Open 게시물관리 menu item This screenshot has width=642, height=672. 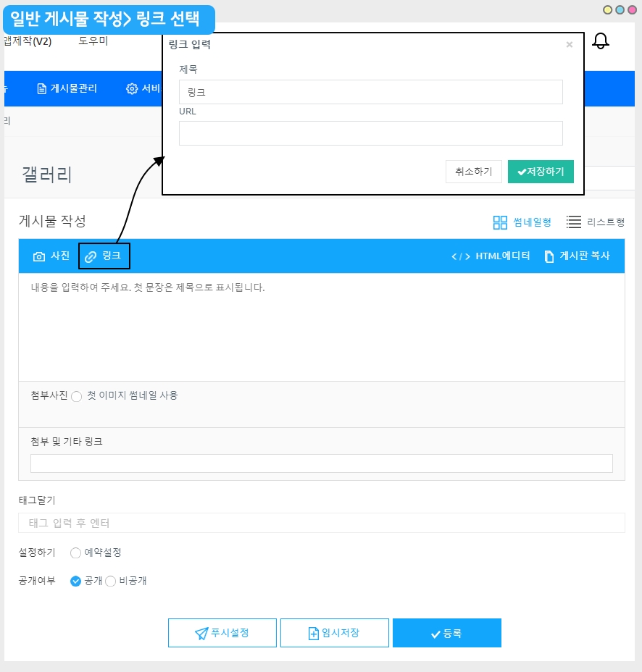[x=67, y=88]
